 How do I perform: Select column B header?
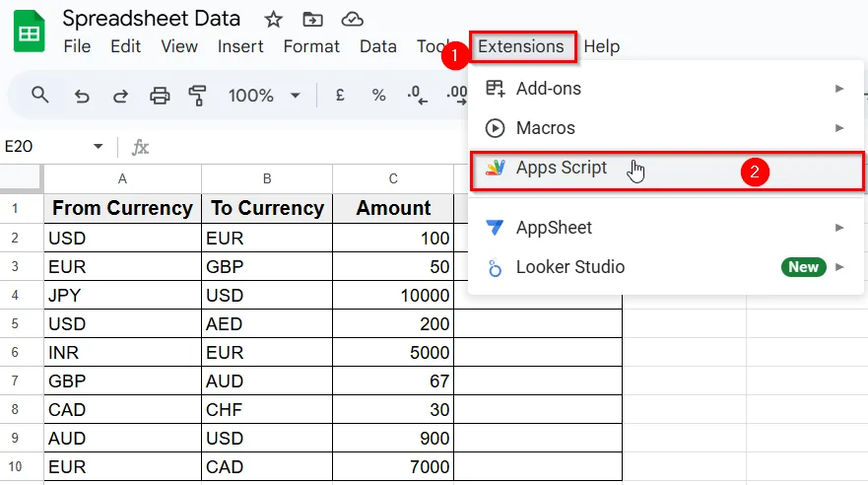(x=267, y=178)
